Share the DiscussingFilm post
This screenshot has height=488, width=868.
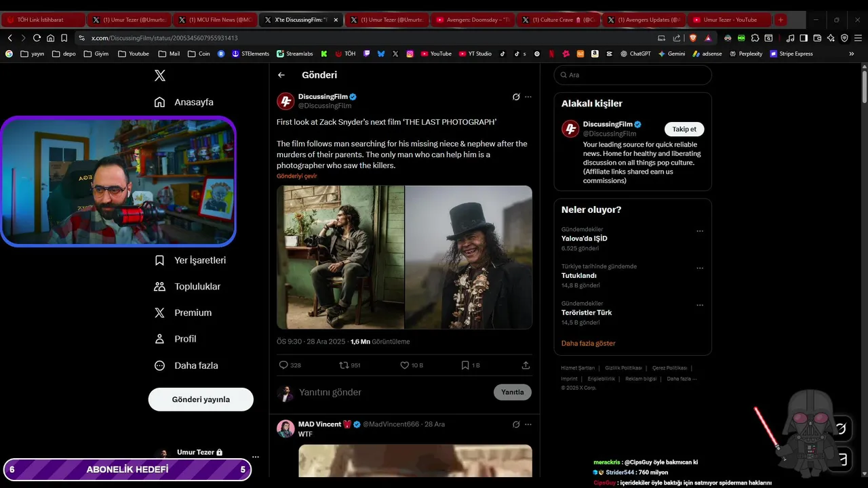(526, 365)
